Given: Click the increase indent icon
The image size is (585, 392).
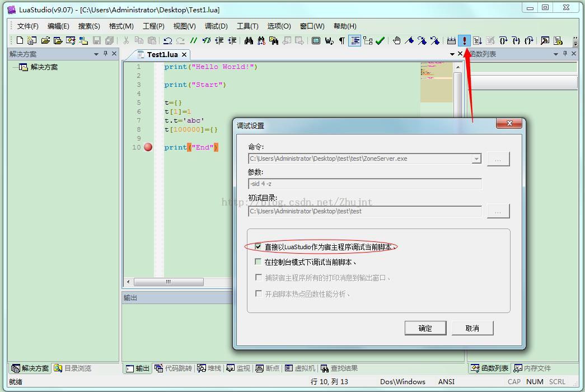Looking at the screenshot, I should 232,40.
